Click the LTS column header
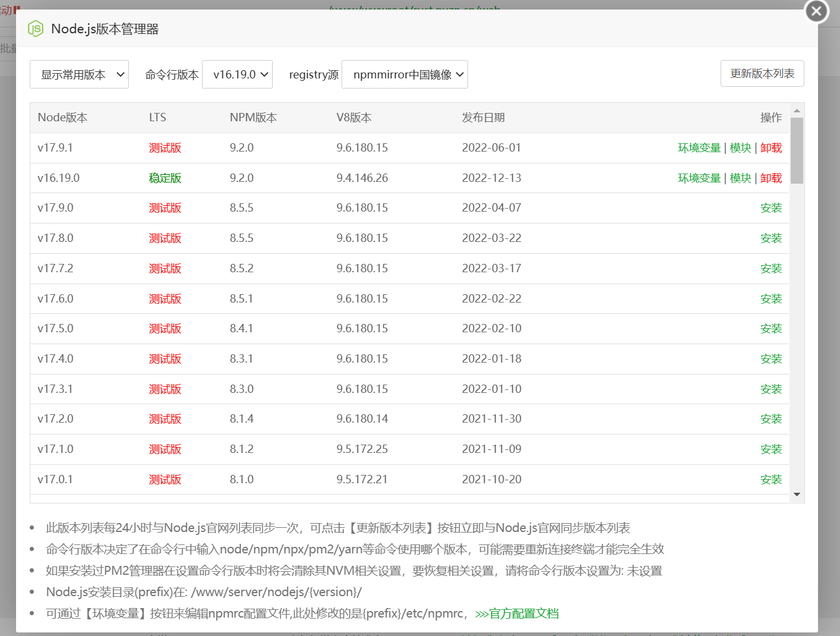Screen dimensions: 840x636 (157, 118)
